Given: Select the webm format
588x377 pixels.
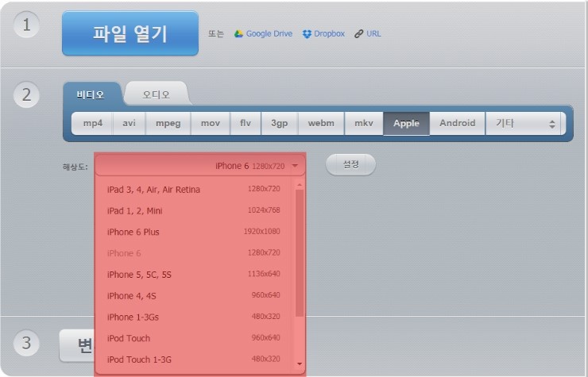Looking at the screenshot, I should pos(321,123).
